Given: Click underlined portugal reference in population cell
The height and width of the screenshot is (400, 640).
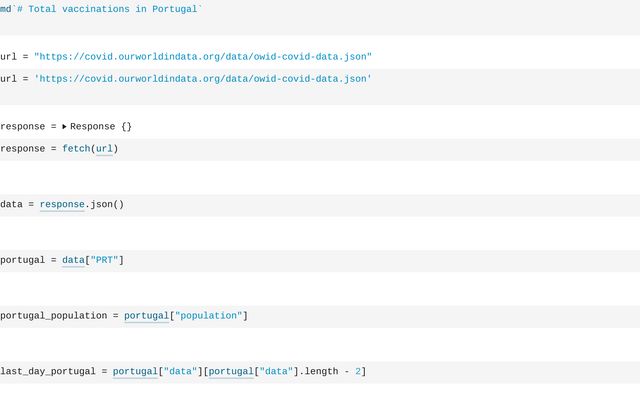Looking at the screenshot, I should click(x=146, y=316).
